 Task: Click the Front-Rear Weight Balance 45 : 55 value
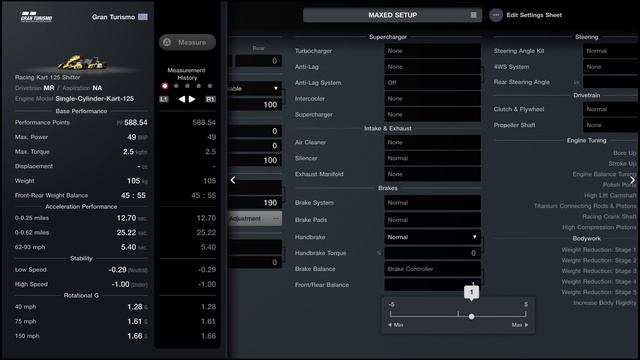133,196
